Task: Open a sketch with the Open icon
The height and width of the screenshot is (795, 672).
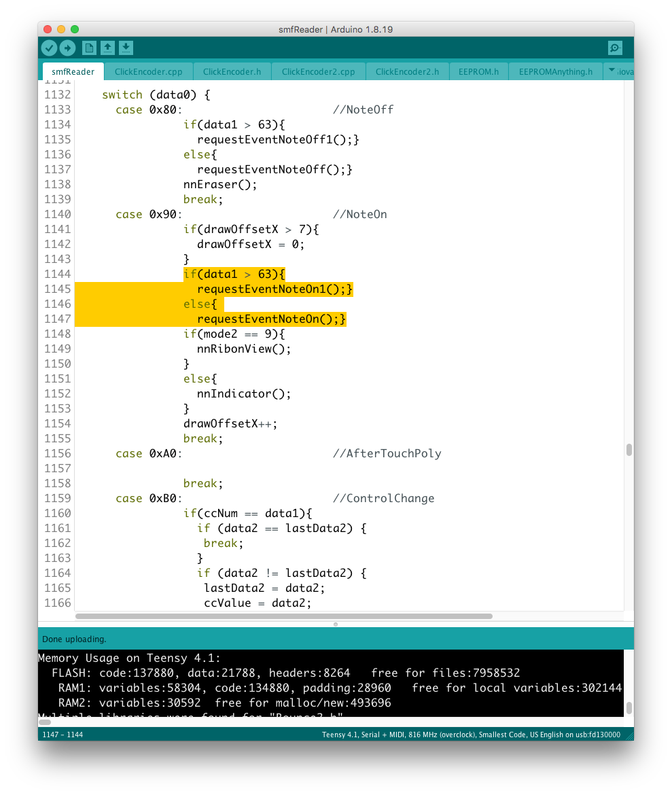Action: click(x=107, y=48)
